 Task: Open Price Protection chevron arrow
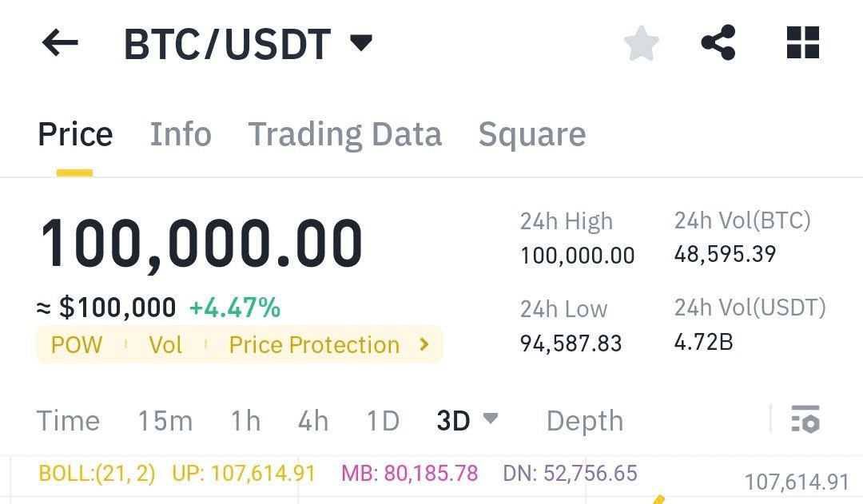pyautogui.click(x=424, y=344)
